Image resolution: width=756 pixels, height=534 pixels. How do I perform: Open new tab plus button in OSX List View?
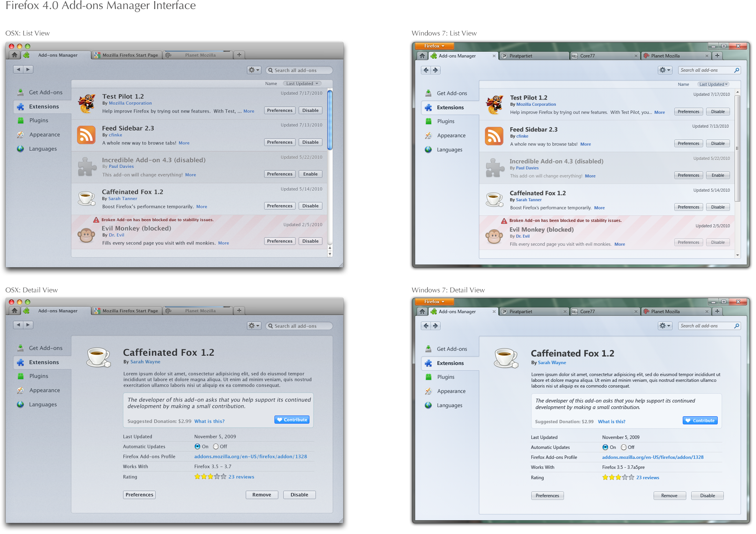pyautogui.click(x=239, y=55)
